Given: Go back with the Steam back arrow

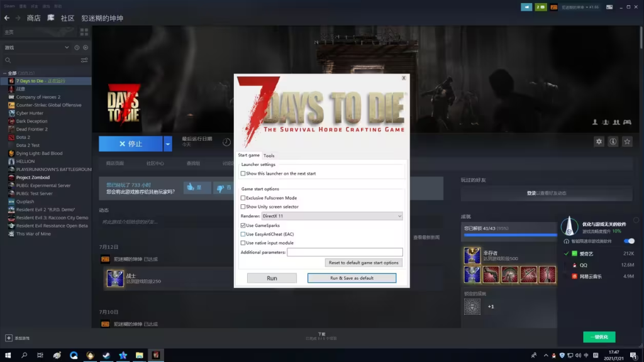Looking at the screenshot, I should (x=7, y=18).
